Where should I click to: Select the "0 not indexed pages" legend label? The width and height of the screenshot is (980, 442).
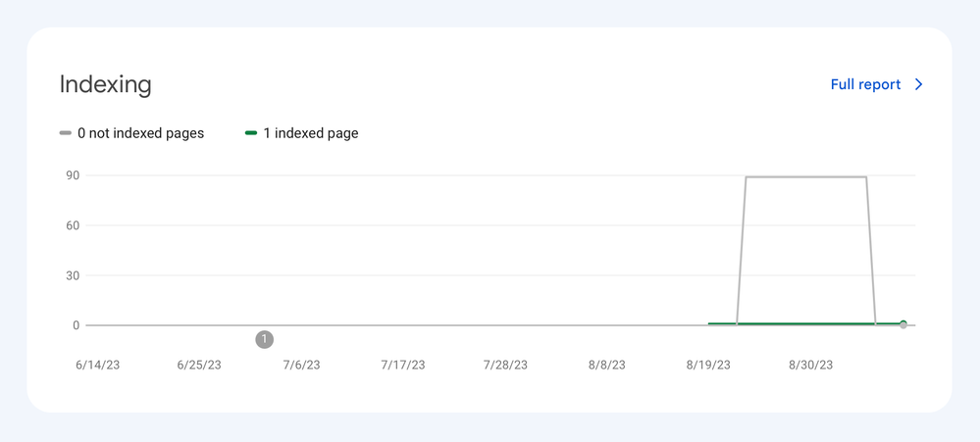[x=140, y=133]
